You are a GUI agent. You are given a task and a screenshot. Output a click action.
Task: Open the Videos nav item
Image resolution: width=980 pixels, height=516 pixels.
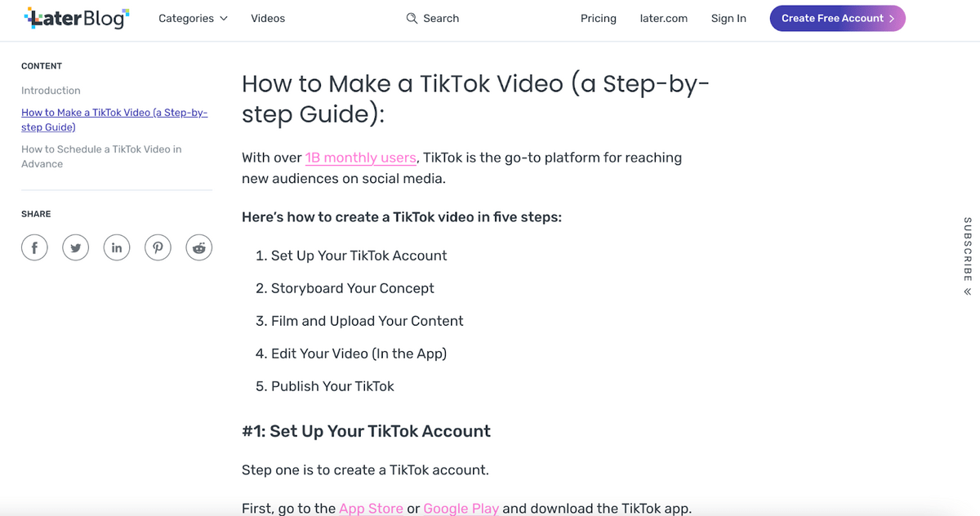[x=268, y=18]
